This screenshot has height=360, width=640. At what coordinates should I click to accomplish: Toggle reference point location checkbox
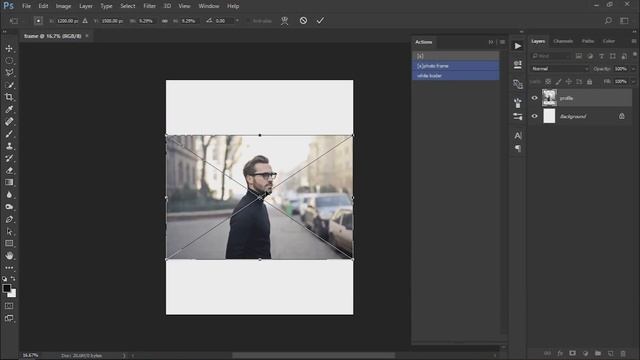pyautogui.click(x=38, y=20)
